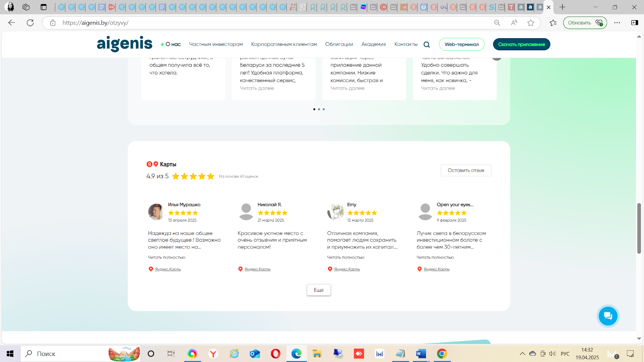Open Opera from the taskbar
Image resolution: width=644 pixels, height=362 pixels.
(x=276, y=354)
